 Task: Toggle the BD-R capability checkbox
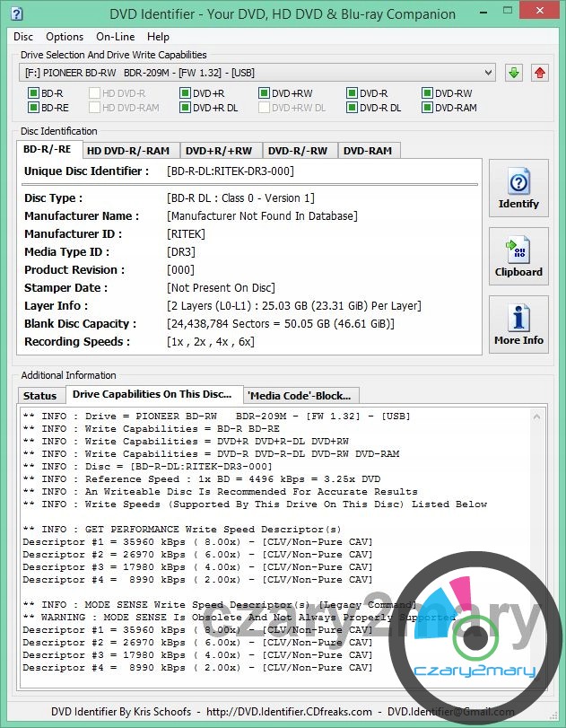point(33,93)
